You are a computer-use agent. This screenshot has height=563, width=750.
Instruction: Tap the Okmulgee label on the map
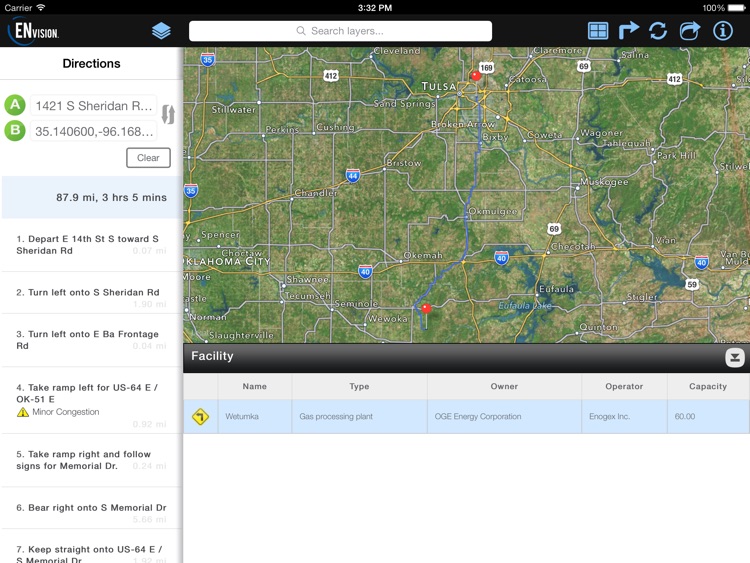tap(493, 211)
